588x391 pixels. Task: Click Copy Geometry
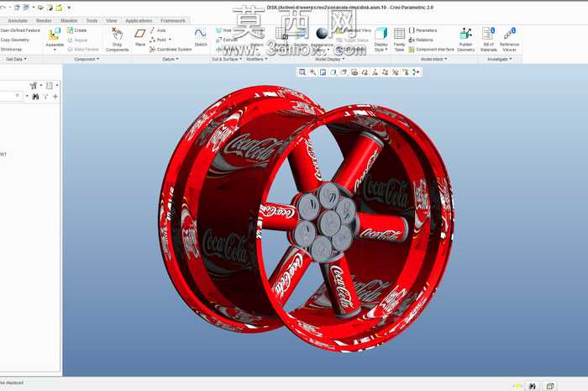click(14, 40)
